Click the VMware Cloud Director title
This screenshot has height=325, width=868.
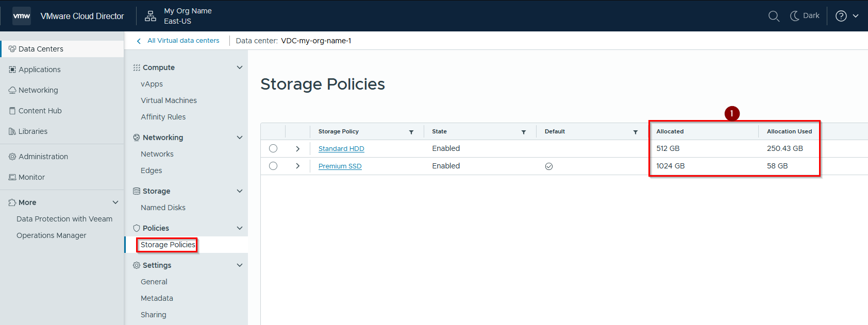82,16
